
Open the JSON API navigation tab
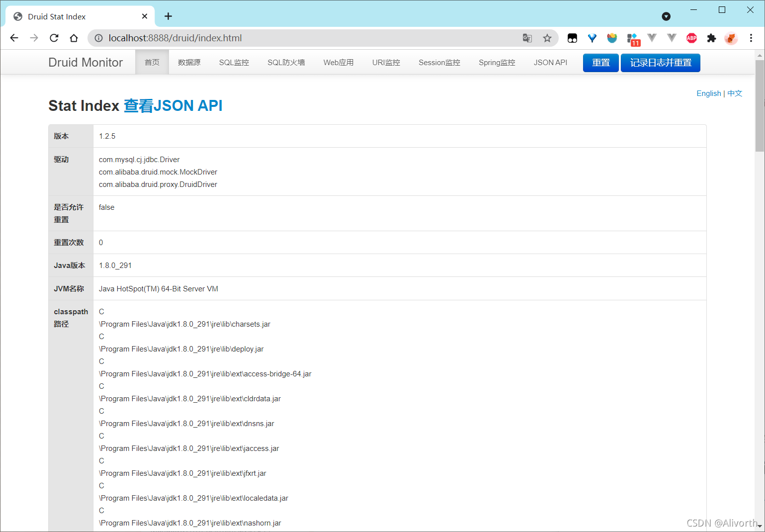click(x=550, y=62)
